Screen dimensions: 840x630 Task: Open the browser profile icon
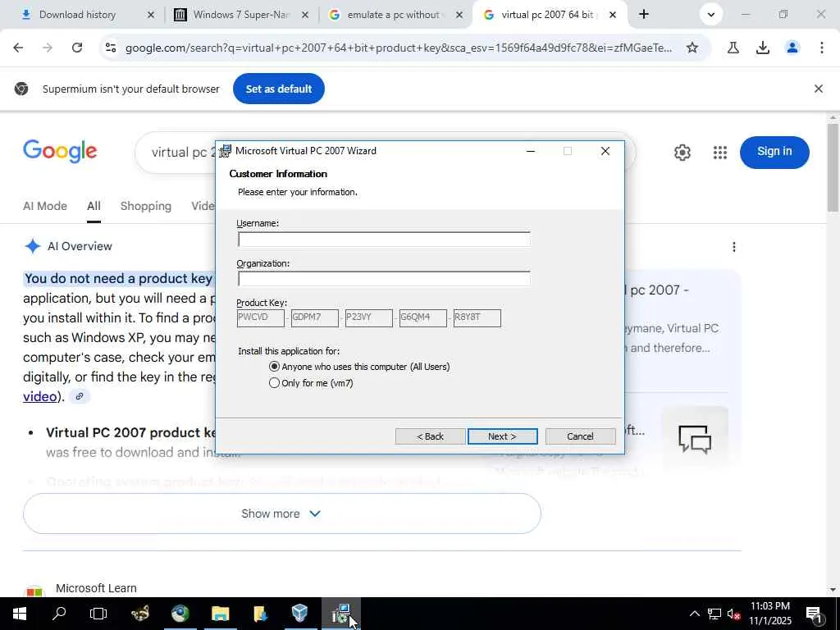pyautogui.click(x=792, y=48)
